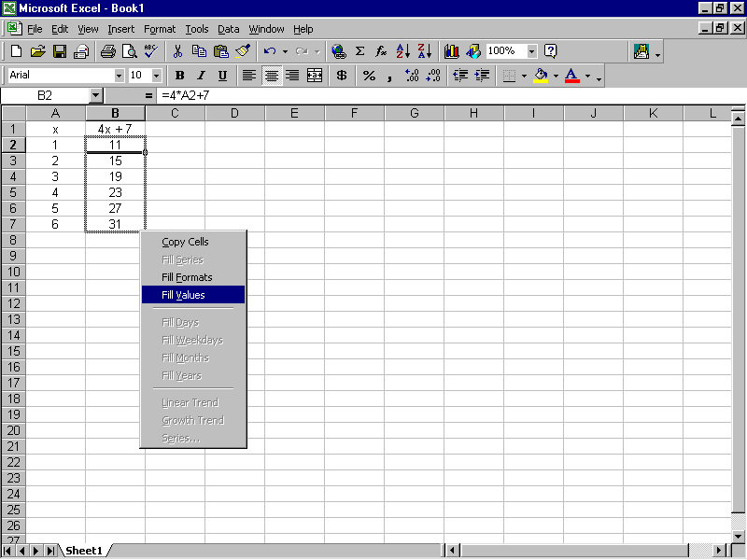Apply red Font Color A button

572,76
